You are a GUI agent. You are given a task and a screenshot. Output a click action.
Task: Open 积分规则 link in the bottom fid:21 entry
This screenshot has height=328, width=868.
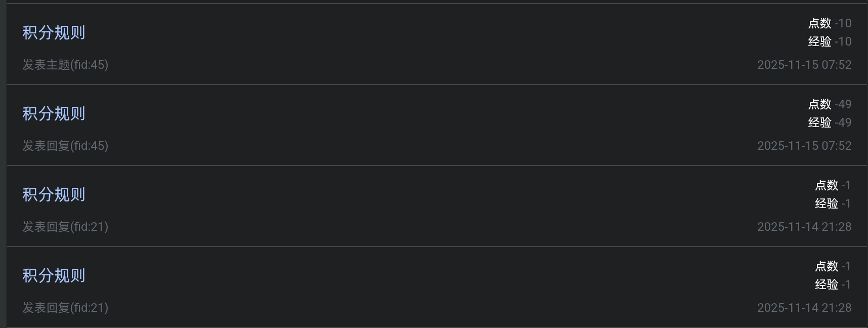pyautogui.click(x=54, y=276)
